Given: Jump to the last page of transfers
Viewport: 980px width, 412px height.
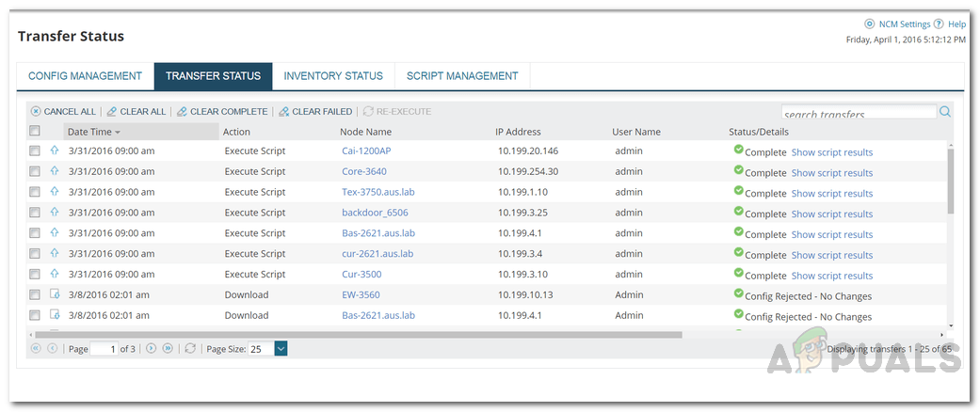Looking at the screenshot, I should pos(168,348).
